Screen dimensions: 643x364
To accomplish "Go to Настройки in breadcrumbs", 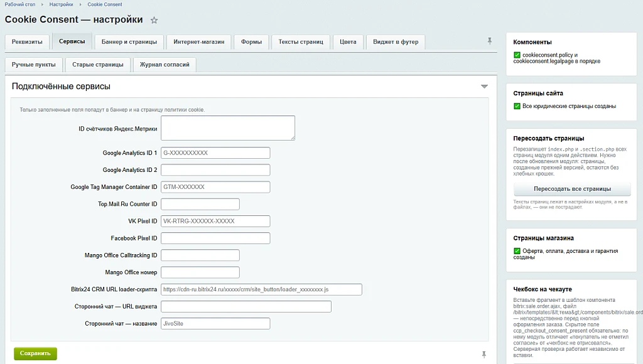I will [x=61, y=4].
